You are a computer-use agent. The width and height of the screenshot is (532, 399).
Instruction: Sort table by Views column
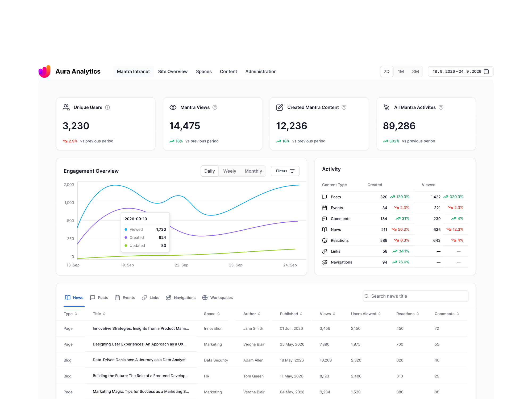pos(327,314)
